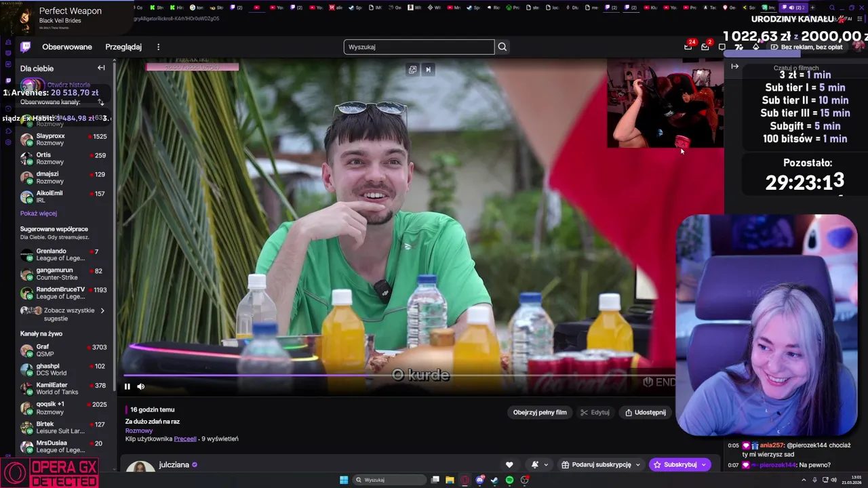The width and height of the screenshot is (868, 488).
Task: Sort the Obserwowane kanały list
Action: tap(101, 102)
